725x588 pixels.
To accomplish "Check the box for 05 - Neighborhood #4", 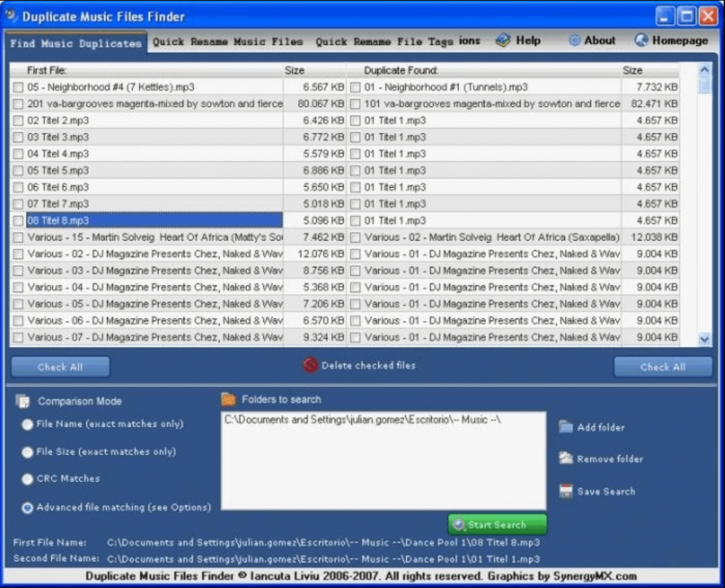I will (17, 87).
